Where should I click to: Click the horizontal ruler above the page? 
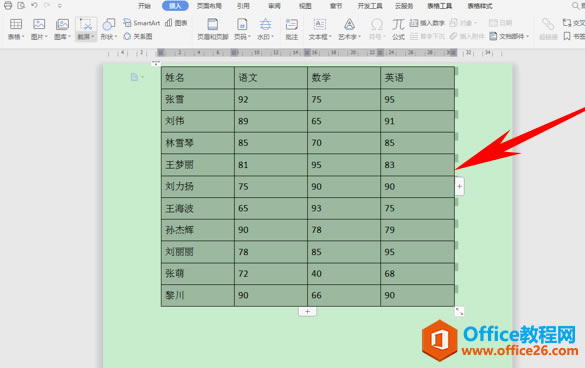[x=306, y=53]
